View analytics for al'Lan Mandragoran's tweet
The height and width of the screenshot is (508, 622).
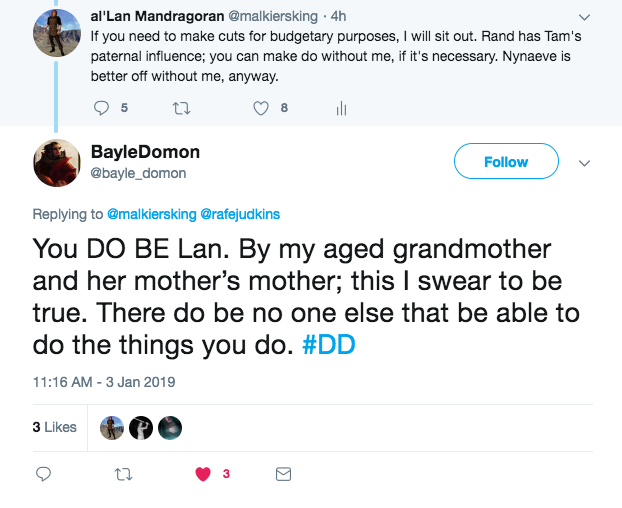[341, 108]
